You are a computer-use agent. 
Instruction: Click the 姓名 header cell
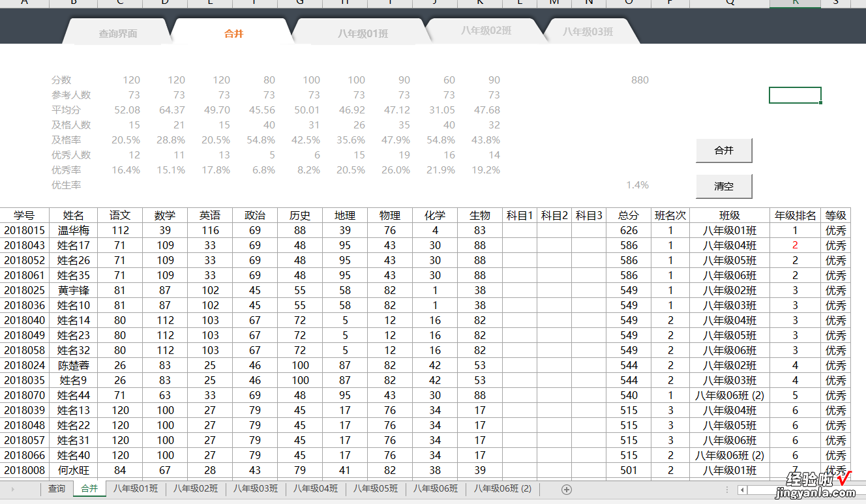73,215
